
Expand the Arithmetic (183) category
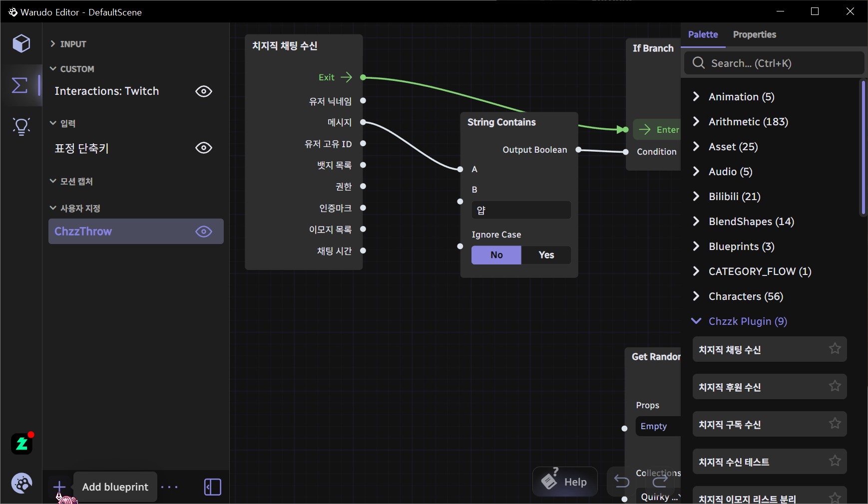point(696,121)
